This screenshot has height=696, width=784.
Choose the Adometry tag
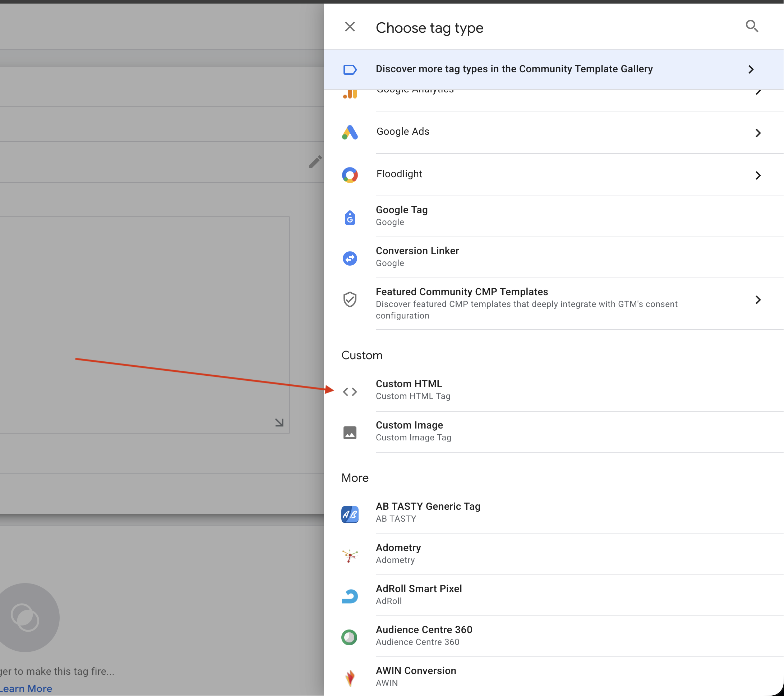tap(554, 554)
